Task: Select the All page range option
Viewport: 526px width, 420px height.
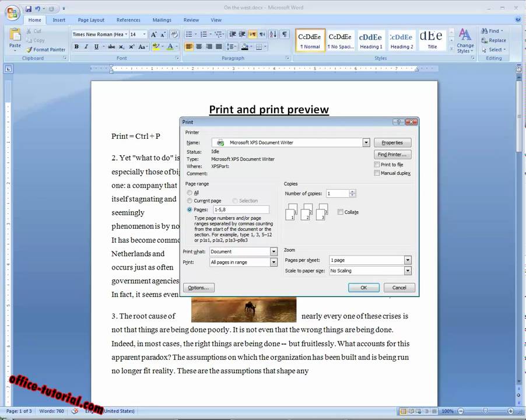Action: (x=190, y=192)
